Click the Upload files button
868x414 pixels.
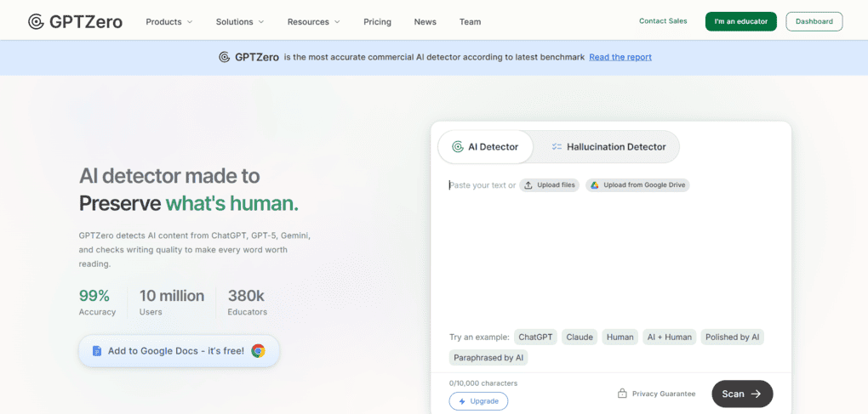click(x=549, y=185)
